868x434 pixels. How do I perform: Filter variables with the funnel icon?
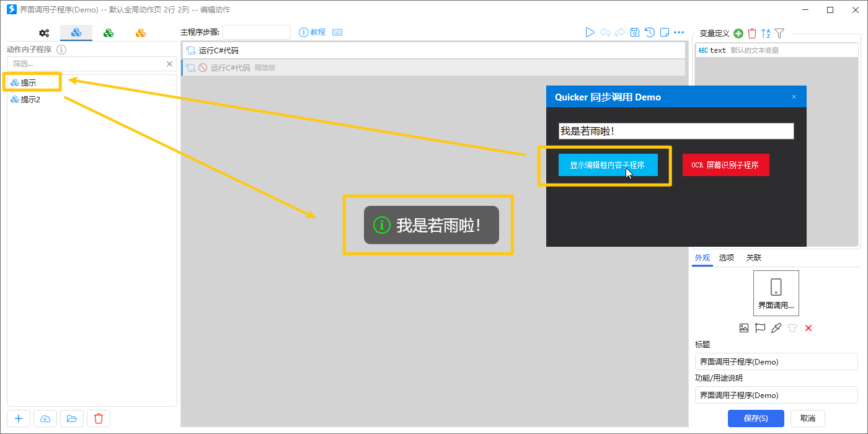[x=780, y=33]
